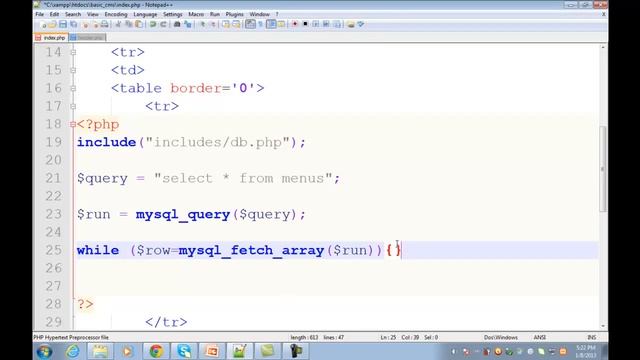640x360 pixels.
Task: Run macro multiple times icon
Action: coord(326,24)
